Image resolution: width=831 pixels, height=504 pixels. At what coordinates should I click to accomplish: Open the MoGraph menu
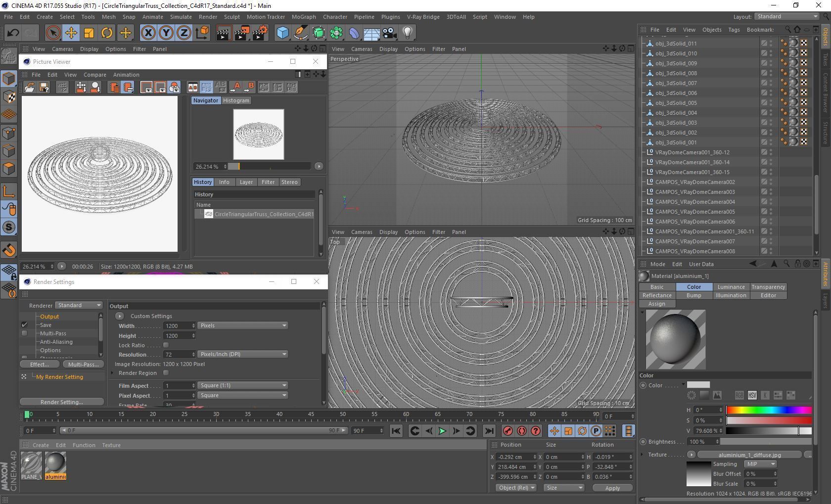(x=304, y=17)
